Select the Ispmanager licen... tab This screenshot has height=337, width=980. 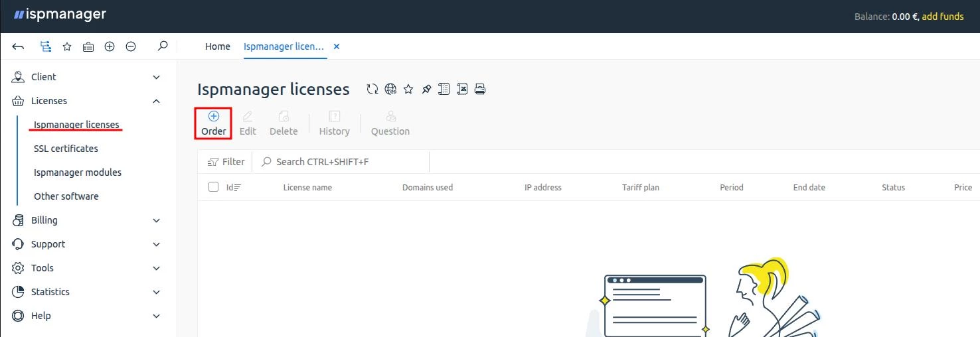click(x=284, y=46)
